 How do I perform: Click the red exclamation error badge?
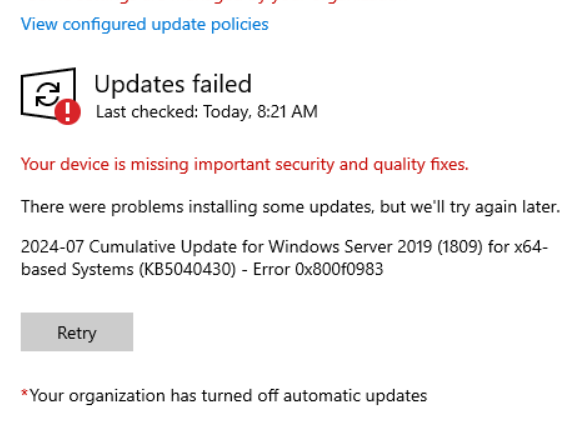[x=68, y=111]
